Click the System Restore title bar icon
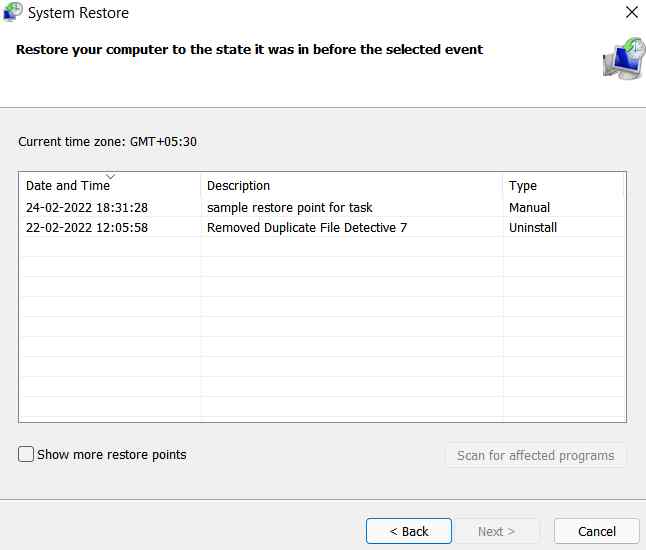The image size is (646, 550). click(12, 12)
